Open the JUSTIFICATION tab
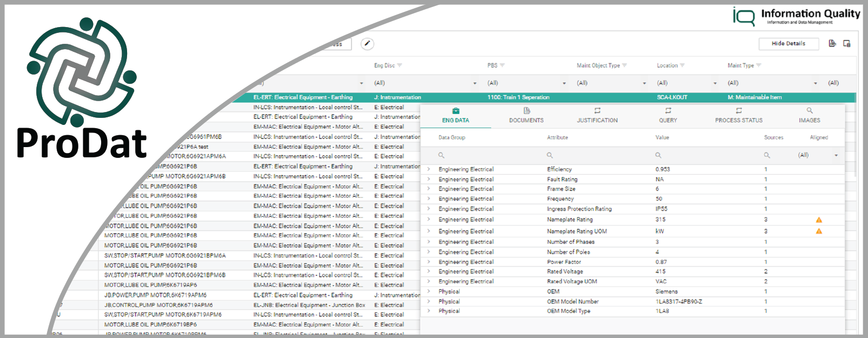The width and height of the screenshot is (868, 338). 597,116
